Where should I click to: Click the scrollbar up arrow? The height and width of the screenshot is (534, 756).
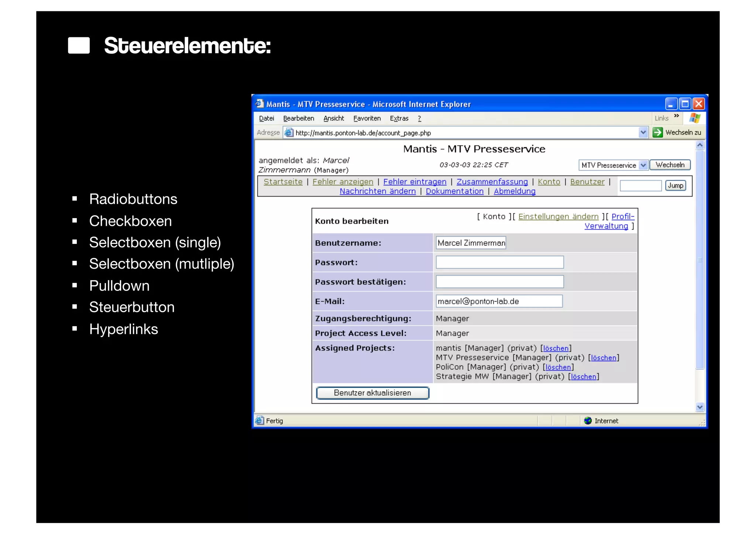click(700, 145)
